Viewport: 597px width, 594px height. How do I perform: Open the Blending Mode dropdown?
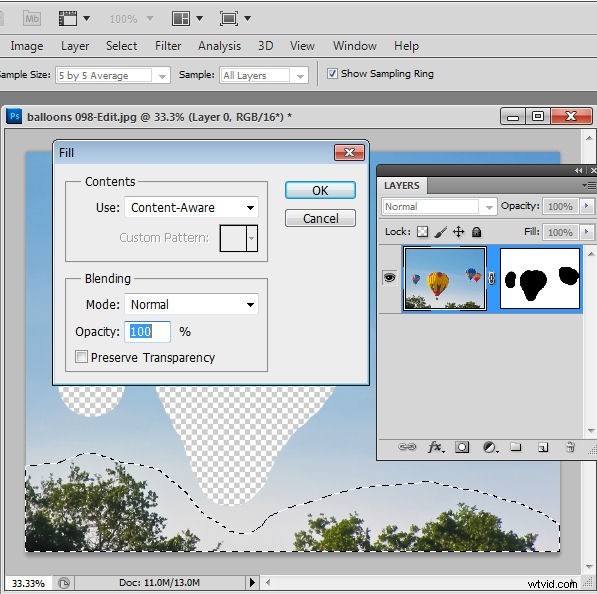point(192,304)
